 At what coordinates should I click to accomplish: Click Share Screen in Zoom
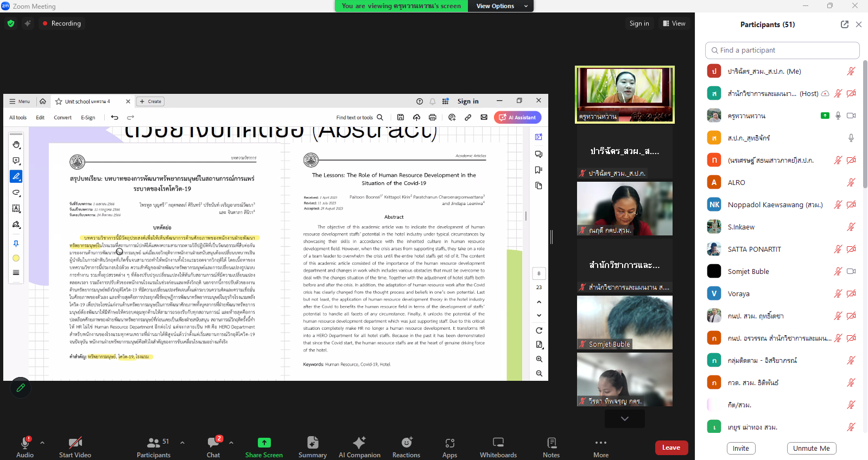pos(264,447)
